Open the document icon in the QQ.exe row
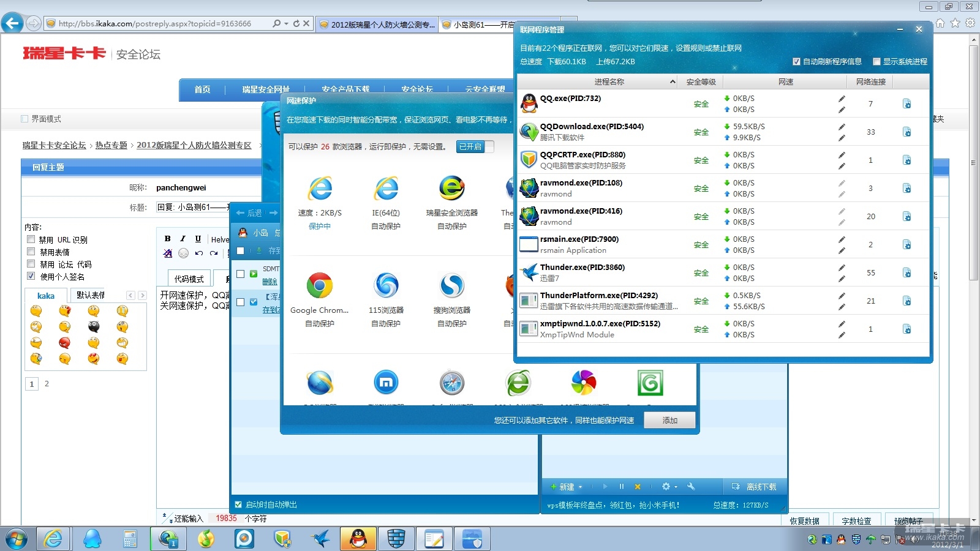This screenshot has width=980, height=551. (x=907, y=104)
